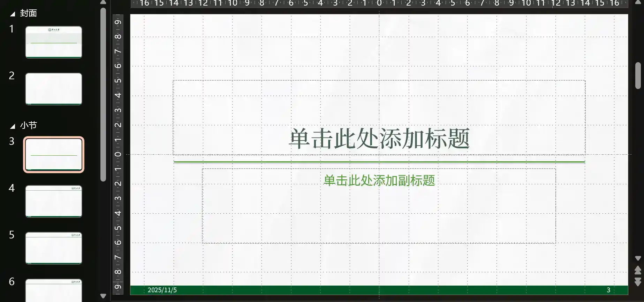Click the next slide double-arrow button
Screen dimensions: 644x302
click(638, 282)
